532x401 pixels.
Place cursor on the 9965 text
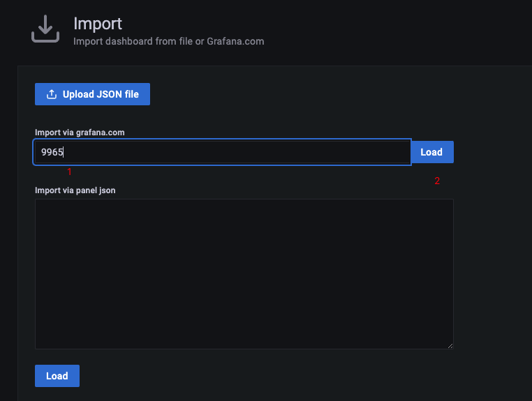point(52,152)
